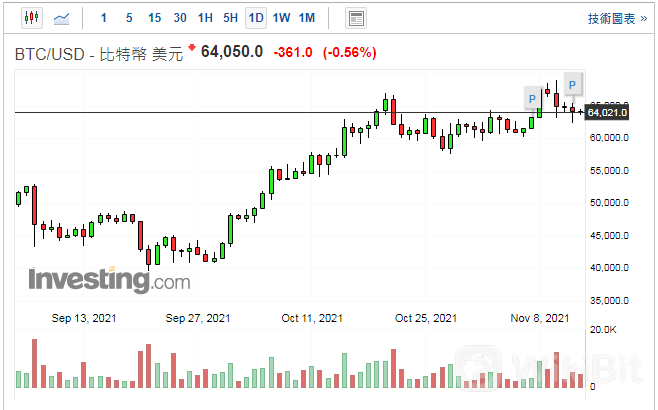Choose the 1 minute timeframe
658x410 pixels.
tap(104, 18)
